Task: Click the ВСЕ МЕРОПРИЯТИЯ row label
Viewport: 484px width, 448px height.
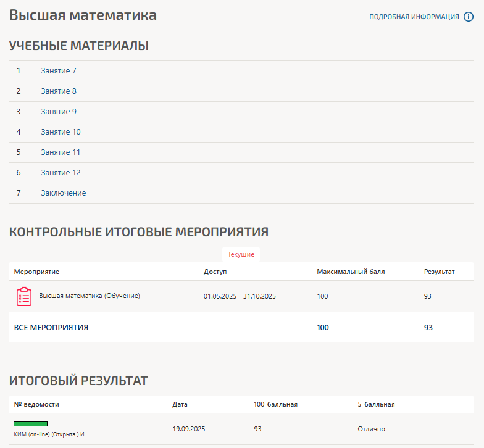Action: (51, 328)
